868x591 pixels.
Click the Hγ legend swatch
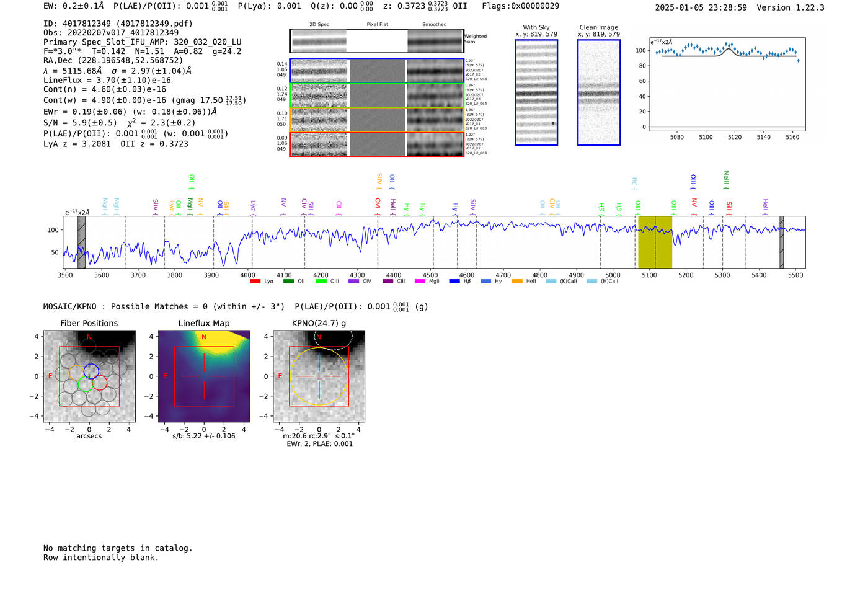click(485, 282)
